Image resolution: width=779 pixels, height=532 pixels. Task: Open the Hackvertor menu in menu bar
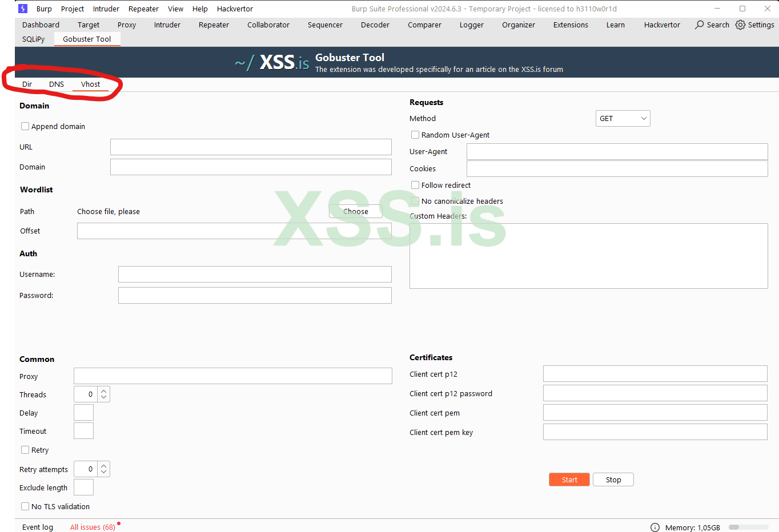point(235,9)
